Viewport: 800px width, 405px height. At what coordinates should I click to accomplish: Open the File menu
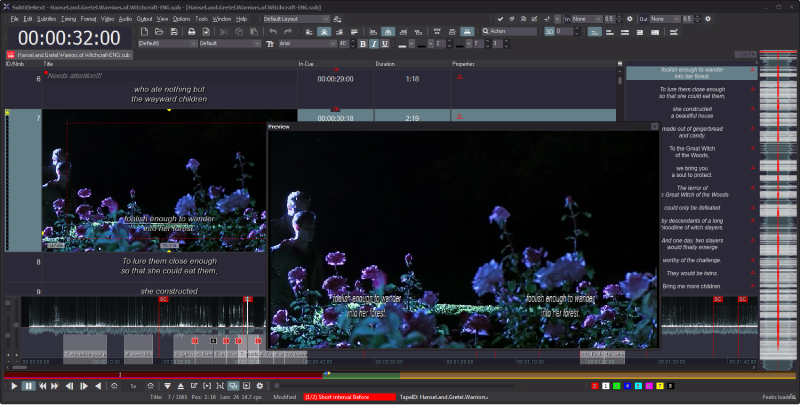[x=14, y=19]
